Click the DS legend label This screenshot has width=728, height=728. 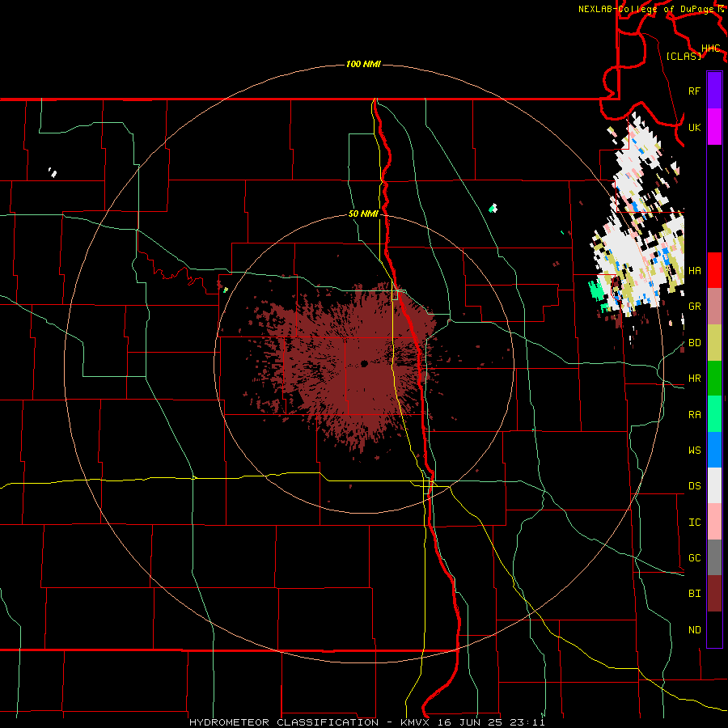[x=694, y=486]
